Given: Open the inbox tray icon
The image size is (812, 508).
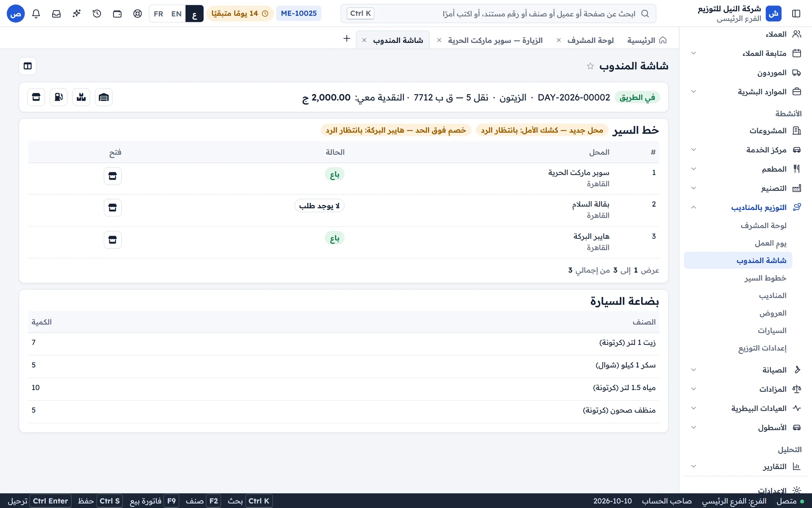Looking at the screenshot, I should pyautogui.click(x=57, y=14).
